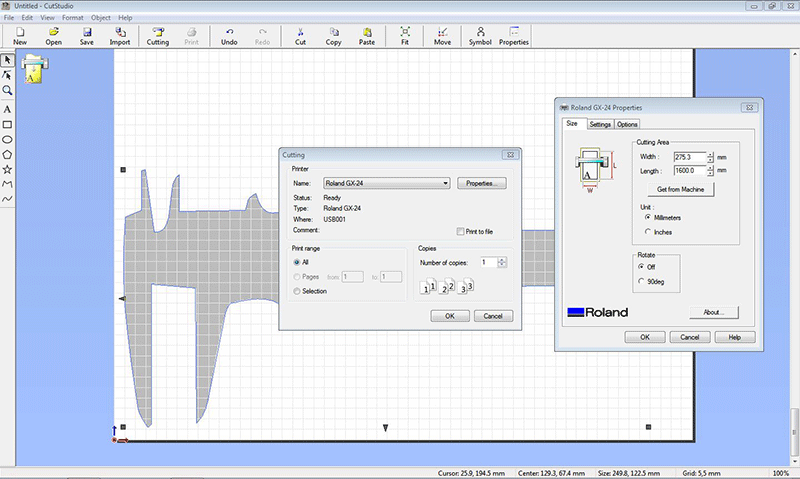Cancel the Roland GX-24 Properties dialog
Screen dimensions: 800x479
tap(690, 337)
